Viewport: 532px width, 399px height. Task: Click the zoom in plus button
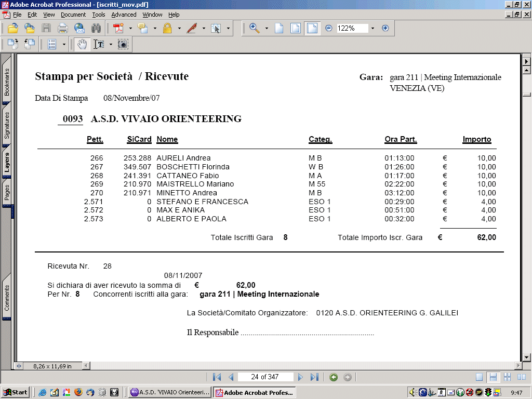tap(385, 28)
